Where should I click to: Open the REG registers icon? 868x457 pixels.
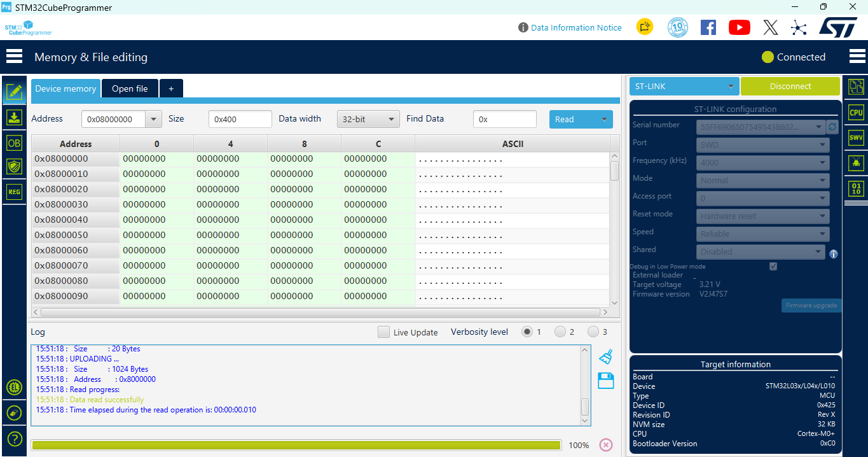[14, 192]
